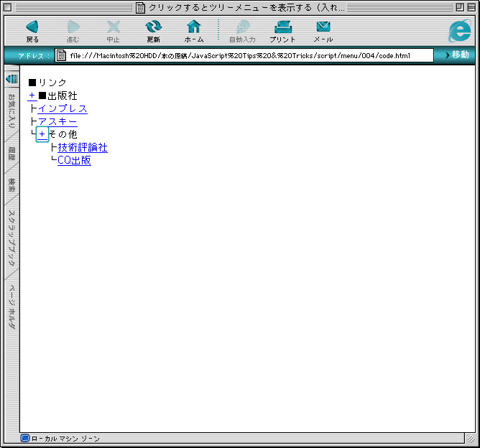Refresh the page with 更新 button
480x448 pixels.
(153, 31)
